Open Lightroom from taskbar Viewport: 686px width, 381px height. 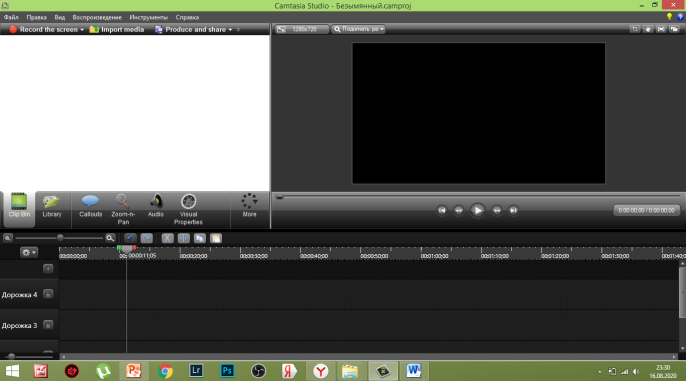pyautogui.click(x=196, y=371)
